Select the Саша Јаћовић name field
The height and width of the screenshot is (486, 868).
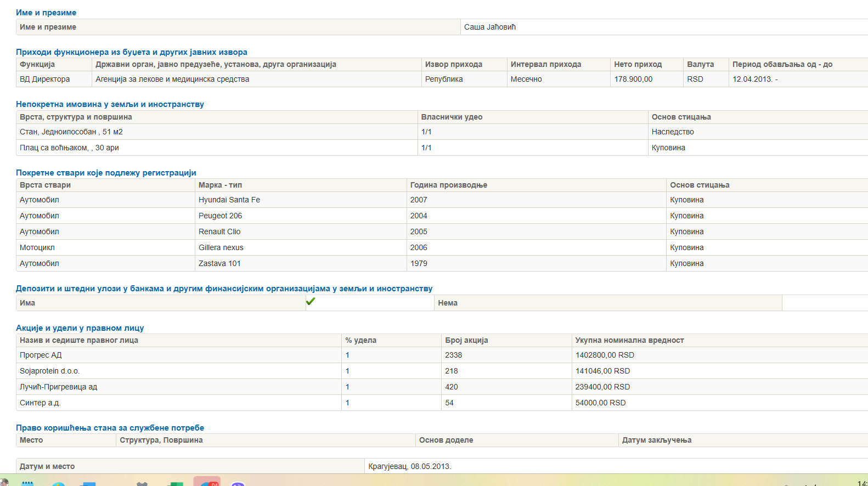click(489, 27)
